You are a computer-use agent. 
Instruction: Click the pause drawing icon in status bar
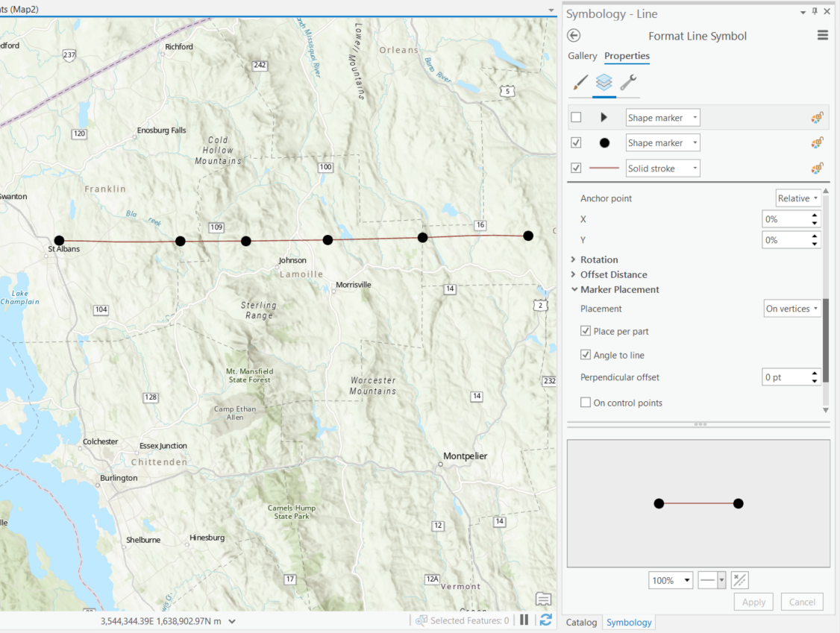click(524, 620)
